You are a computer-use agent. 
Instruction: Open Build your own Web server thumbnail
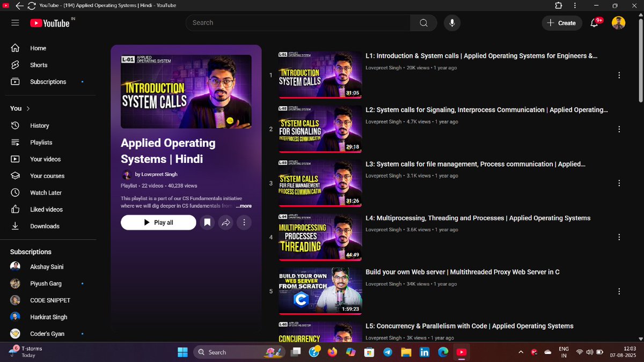[x=320, y=291]
